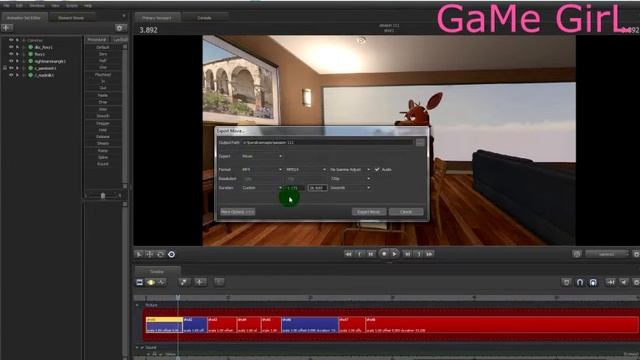Click the timeline icon left of the magnets
This screenshot has height=360, width=640.
coord(566,282)
